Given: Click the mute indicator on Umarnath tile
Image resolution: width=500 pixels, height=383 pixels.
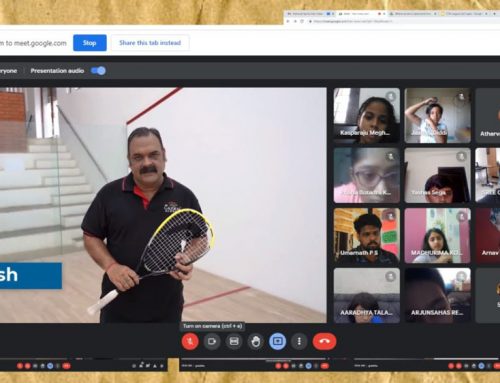Looking at the screenshot, I should pos(390,216).
